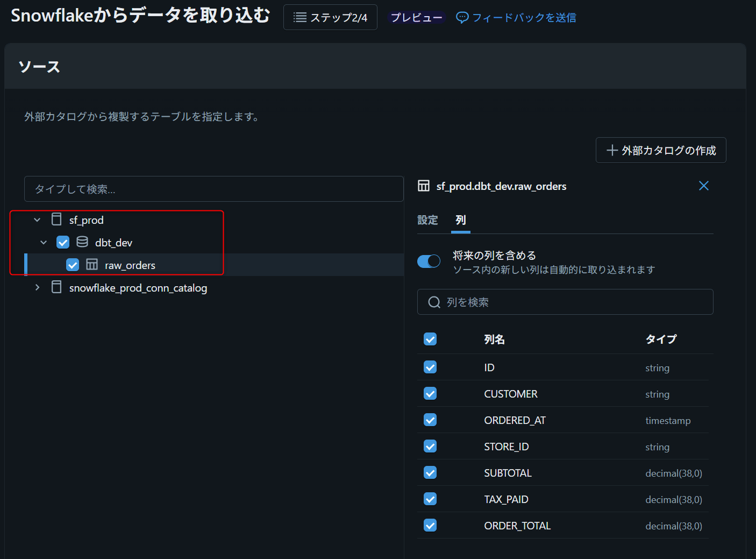
Task: Click the タイプ column header
Action: point(661,339)
